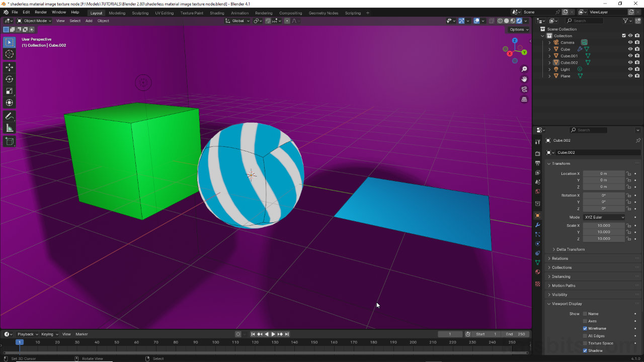Image resolution: width=644 pixels, height=362 pixels.
Task: Select the Cursor tool in the toolbar
Action: pos(9,54)
